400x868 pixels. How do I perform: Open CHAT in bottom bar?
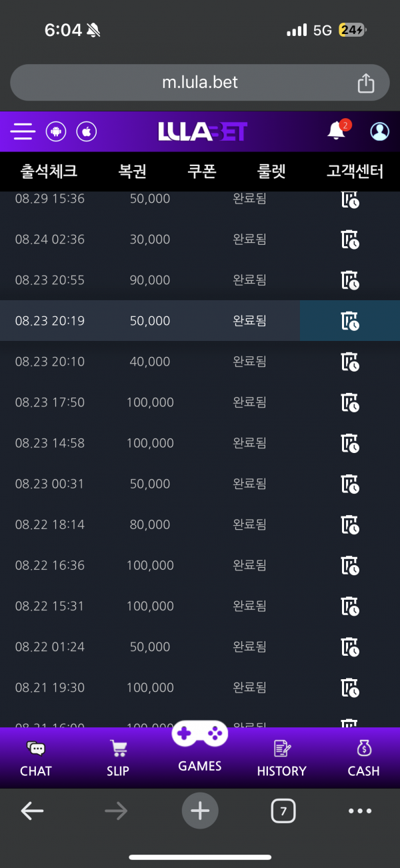[36, 759]
